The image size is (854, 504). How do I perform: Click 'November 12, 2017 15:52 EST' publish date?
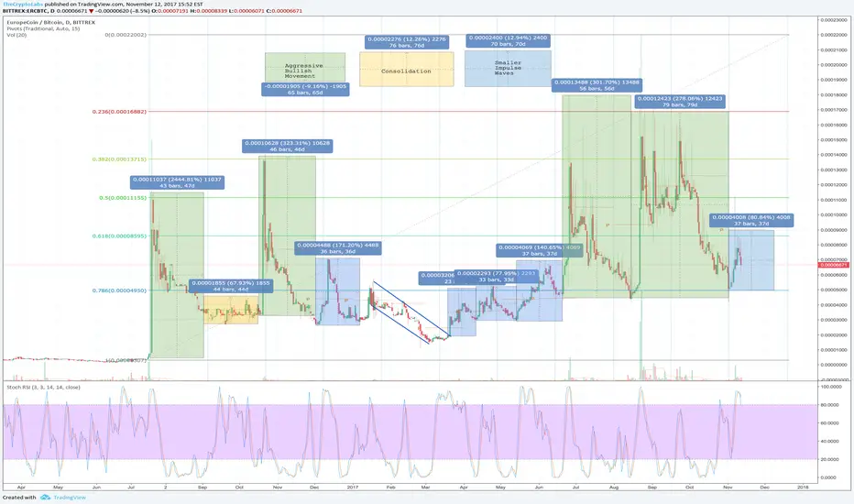(x=165, y=4)
